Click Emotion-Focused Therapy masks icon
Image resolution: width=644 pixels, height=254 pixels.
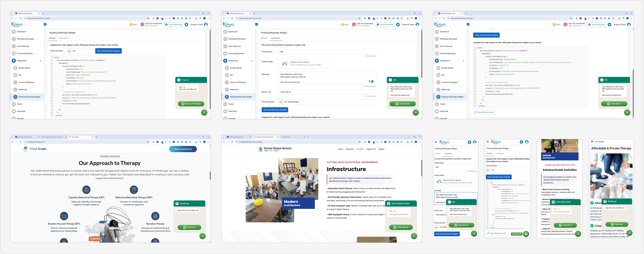pyautogui.click(x=64, y=216)
